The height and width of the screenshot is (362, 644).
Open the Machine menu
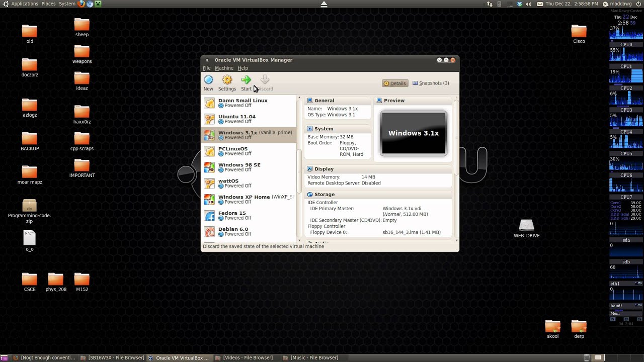point(224,68)
